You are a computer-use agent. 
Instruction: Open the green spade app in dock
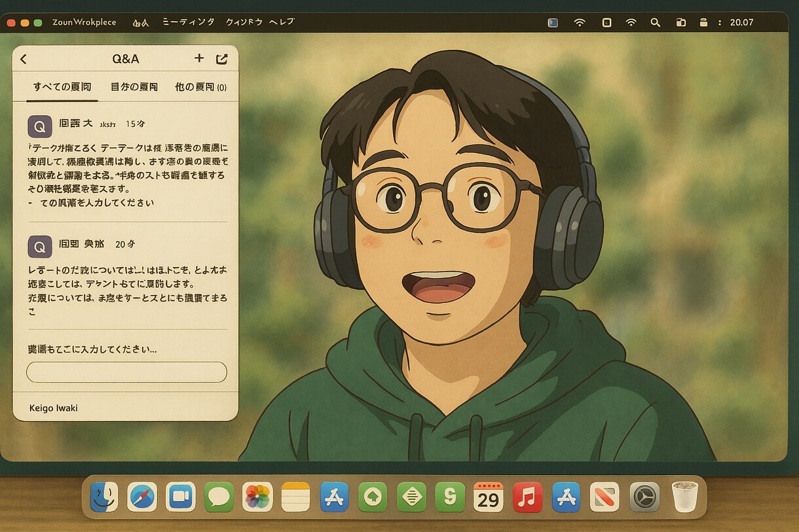tap(373, 497)
